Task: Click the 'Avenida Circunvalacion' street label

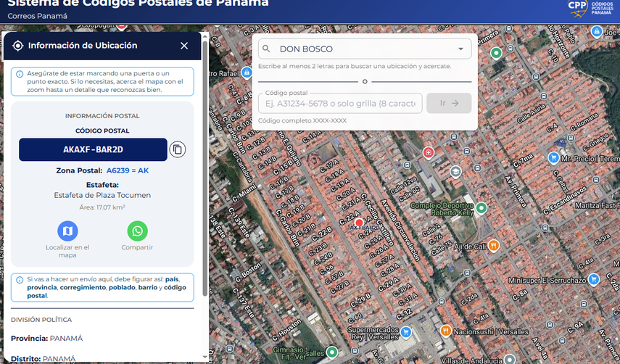Action: point(400,230)
